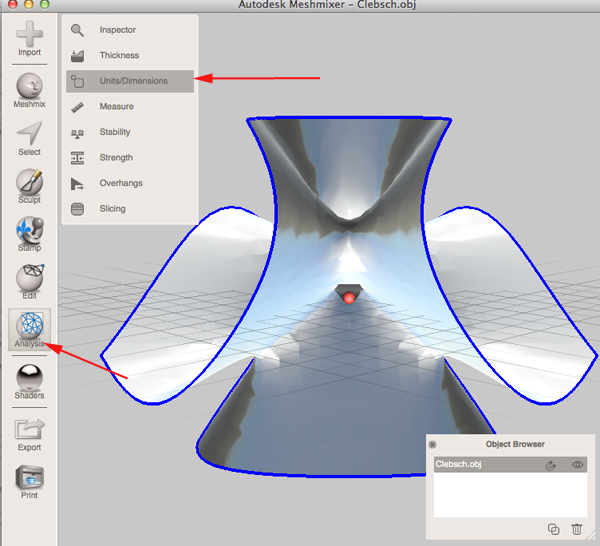Image resolution: width=600 pixels, height=546 pixels.
Task: Select Clebsch.obj in Object Browser
Action: [510, 465]
